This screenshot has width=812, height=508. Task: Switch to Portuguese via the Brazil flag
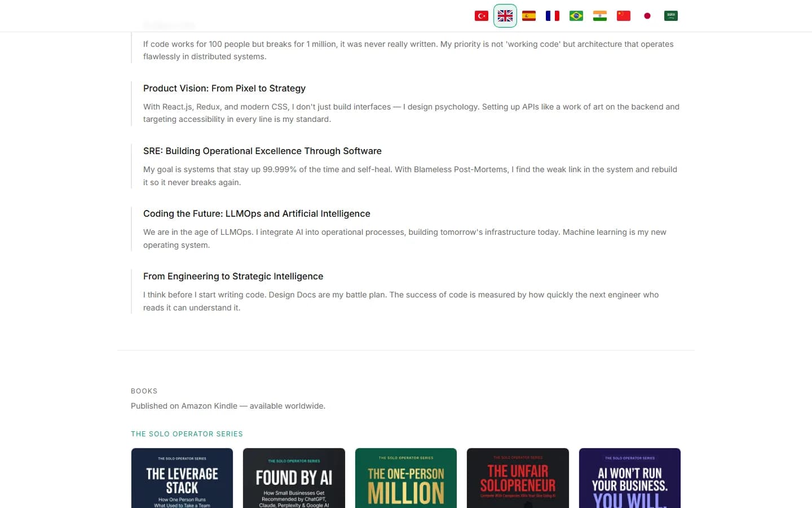[576, 16]
